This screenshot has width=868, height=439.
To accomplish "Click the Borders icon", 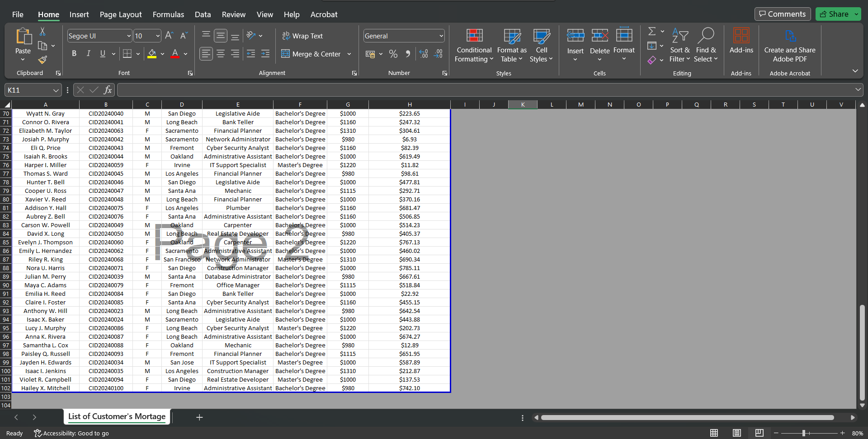I will click(127, 54).
